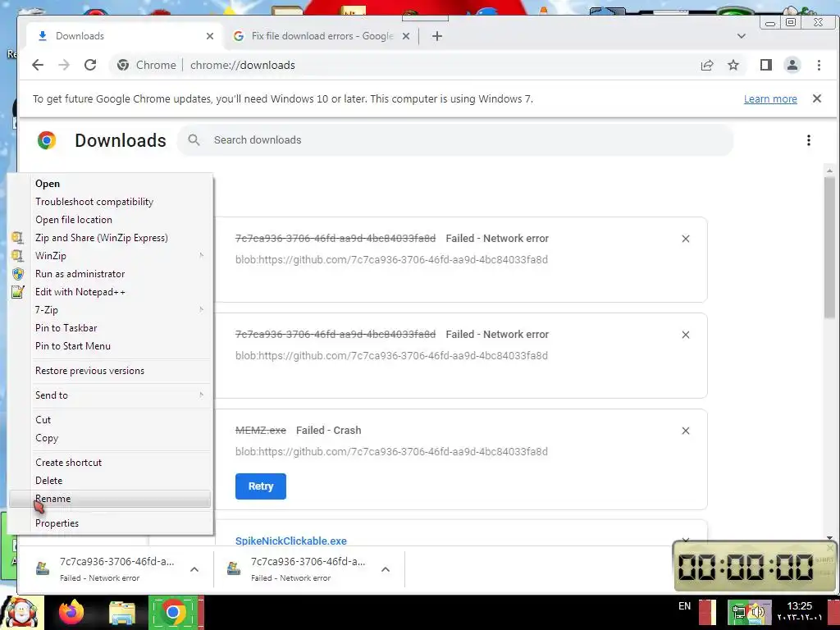
Task: Open Chrome three-dot menu in toolbar
Action: pyautogui.click(x=819, y=65)
